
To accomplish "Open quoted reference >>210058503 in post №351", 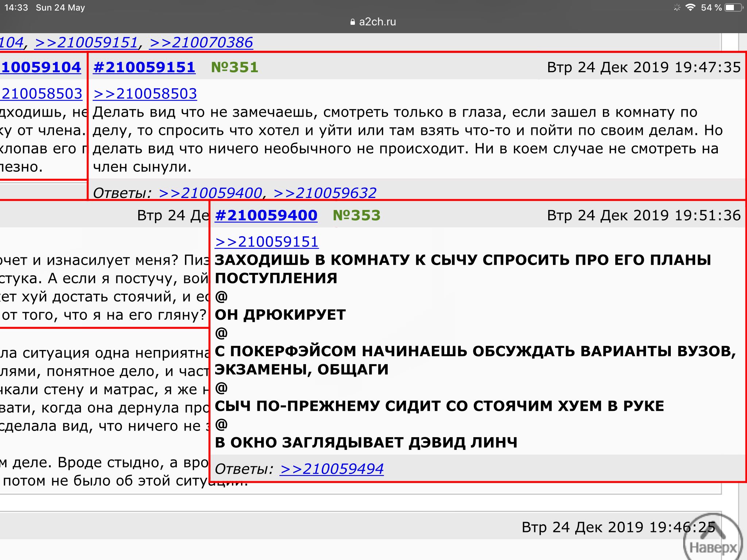I will point(145,94).
